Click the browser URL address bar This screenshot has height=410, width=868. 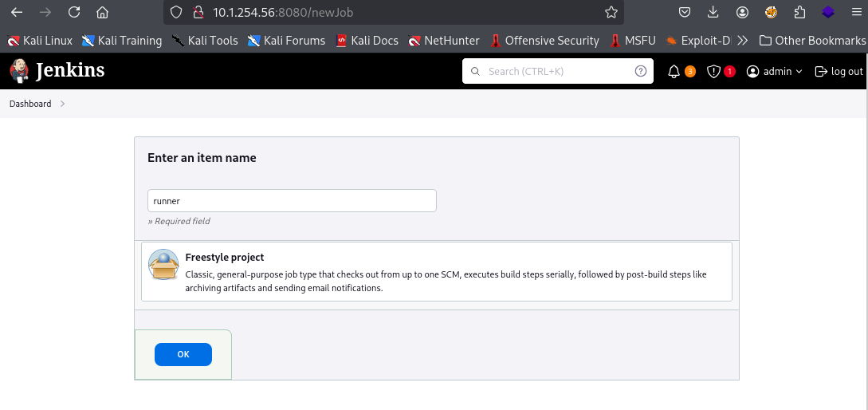coord(393,12)
